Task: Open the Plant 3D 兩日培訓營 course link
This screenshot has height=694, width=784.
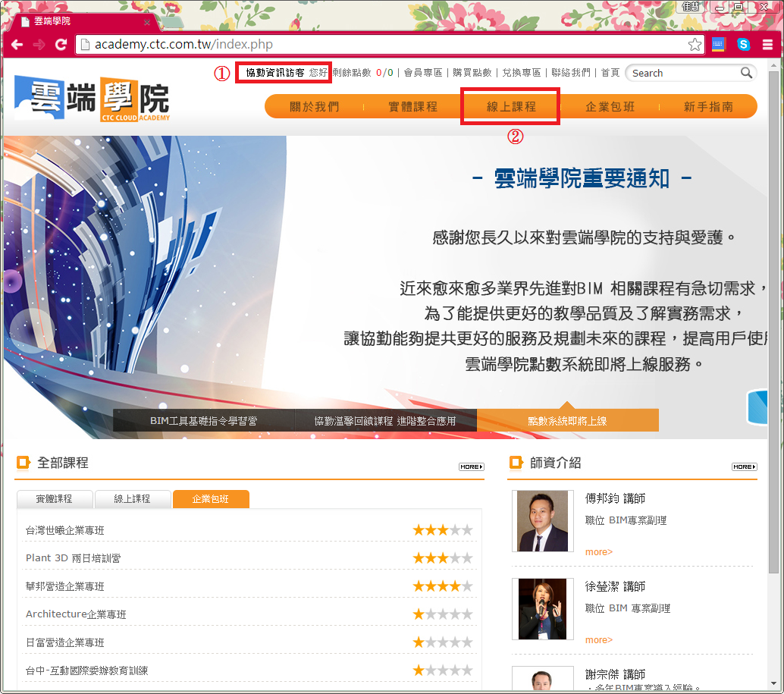Action: (x=73, y=558)
